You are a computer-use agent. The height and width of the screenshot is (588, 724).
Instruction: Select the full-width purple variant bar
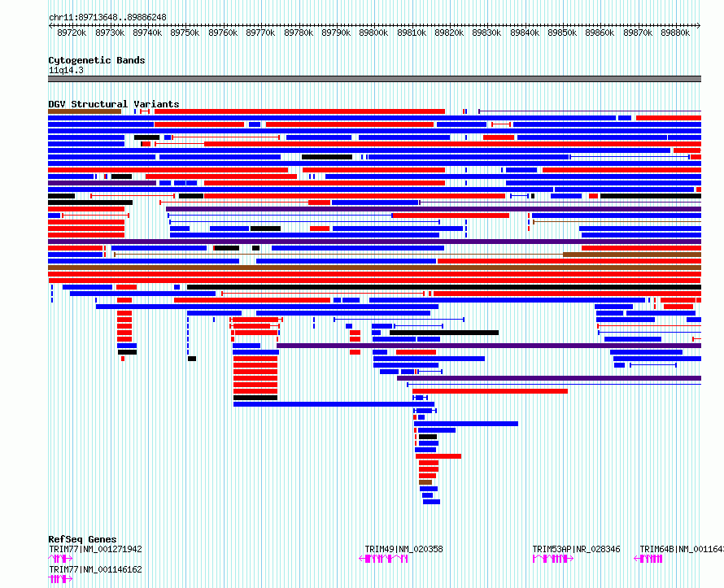click(x=374, y=242)
